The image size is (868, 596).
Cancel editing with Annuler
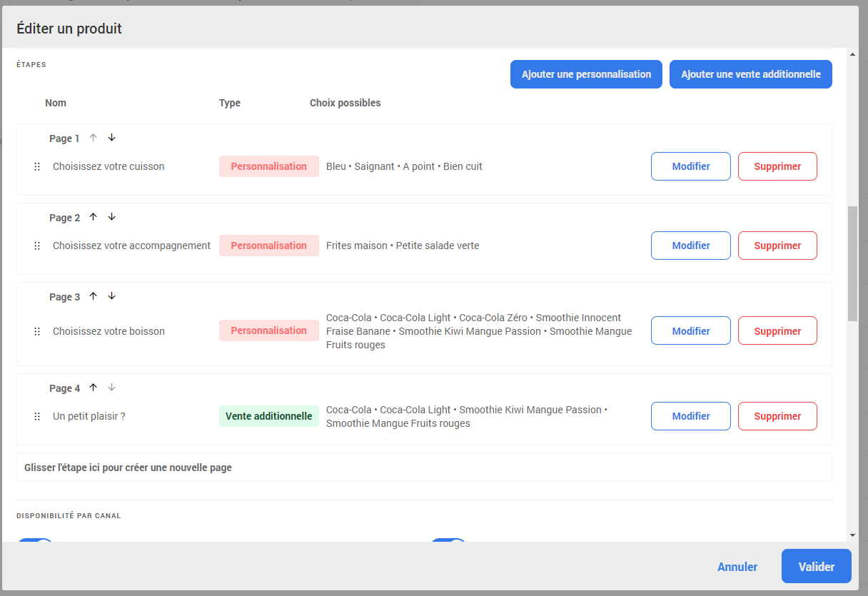coord(737,567)
